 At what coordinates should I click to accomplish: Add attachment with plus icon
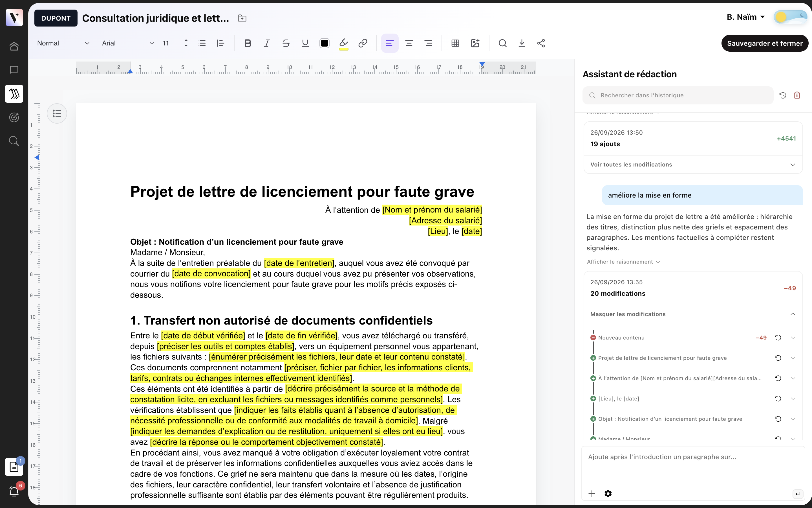coord(592,494)
